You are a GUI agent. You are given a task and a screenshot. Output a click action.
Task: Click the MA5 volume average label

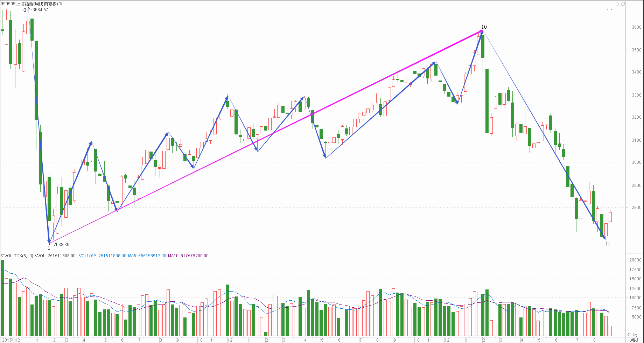(147, 256)
